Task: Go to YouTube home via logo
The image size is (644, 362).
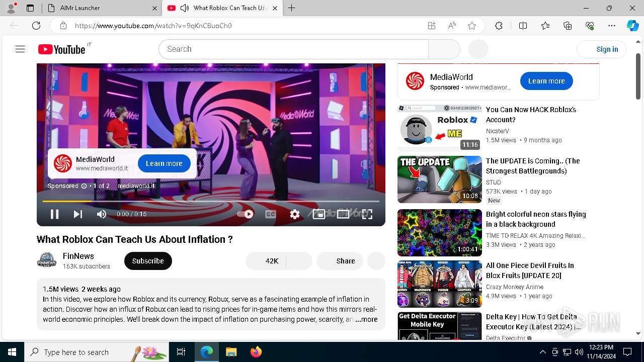Action: coord(61,49)
